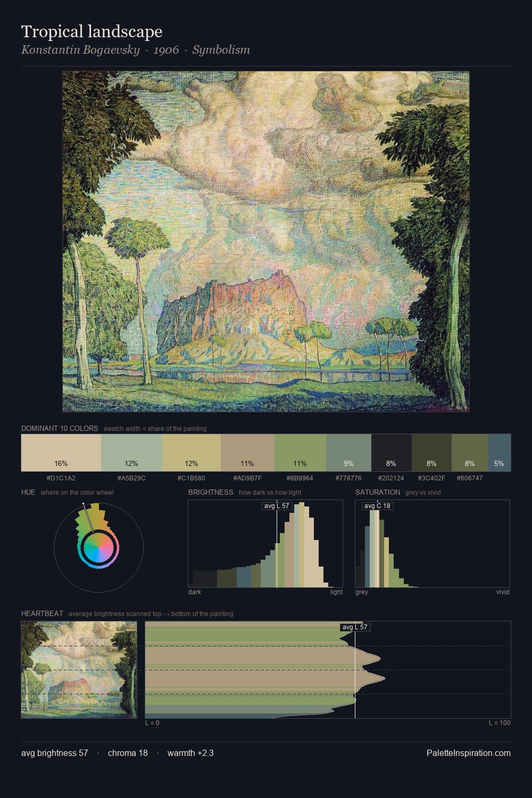The image size is (532, 798).
Task: Click the 'DOMINANT 10 COLORS' heading
Action: tap(60, 428)
